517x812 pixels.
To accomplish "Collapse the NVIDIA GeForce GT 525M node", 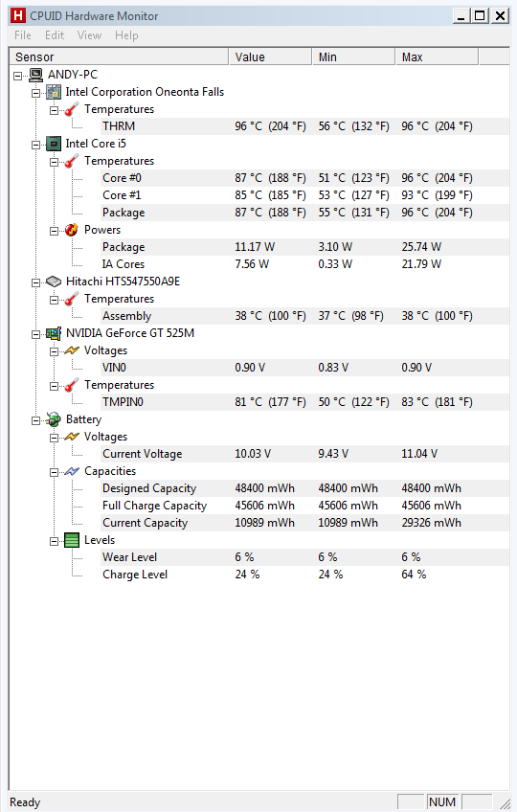I will click(x=35, y=334).
